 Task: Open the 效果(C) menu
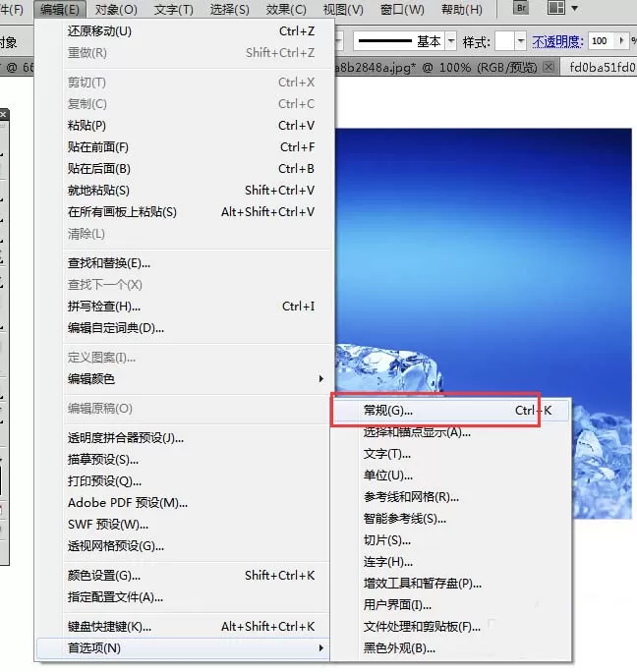pos(286,9)
